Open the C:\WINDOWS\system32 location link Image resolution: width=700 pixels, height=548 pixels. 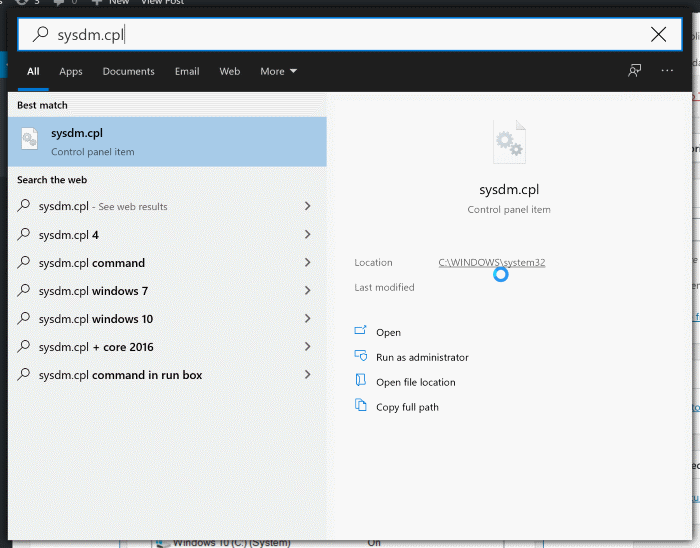click(x=492, y=262)
